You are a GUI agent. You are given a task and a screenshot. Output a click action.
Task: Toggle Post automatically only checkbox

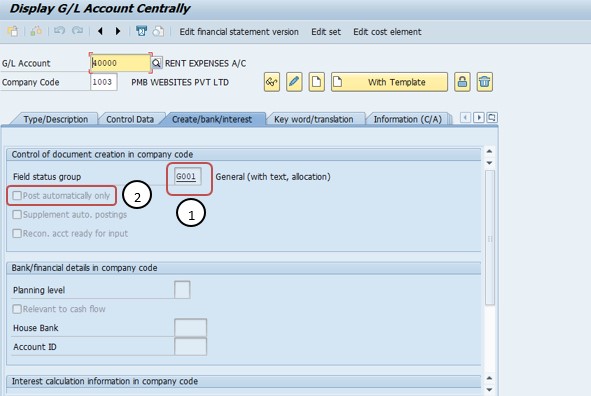coord(17,196)
